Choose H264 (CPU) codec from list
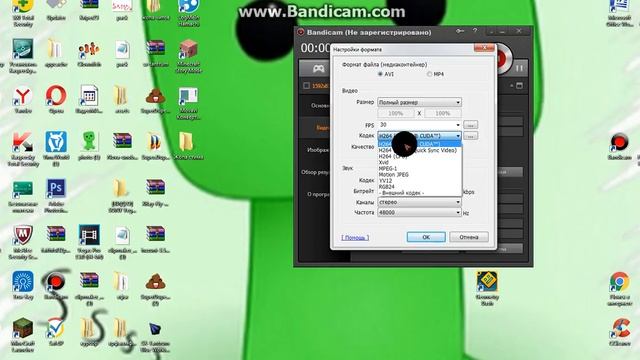This screenshot has height=360, width=640. 419,156
